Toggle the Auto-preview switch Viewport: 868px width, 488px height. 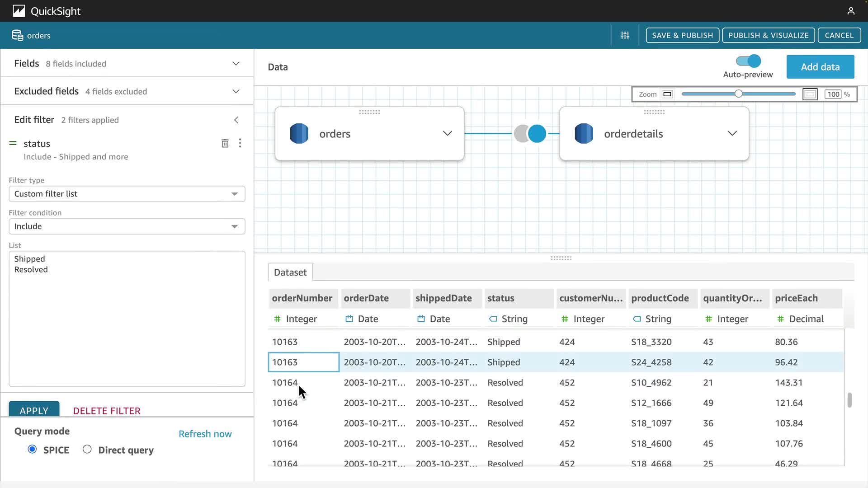coord(748,61)
